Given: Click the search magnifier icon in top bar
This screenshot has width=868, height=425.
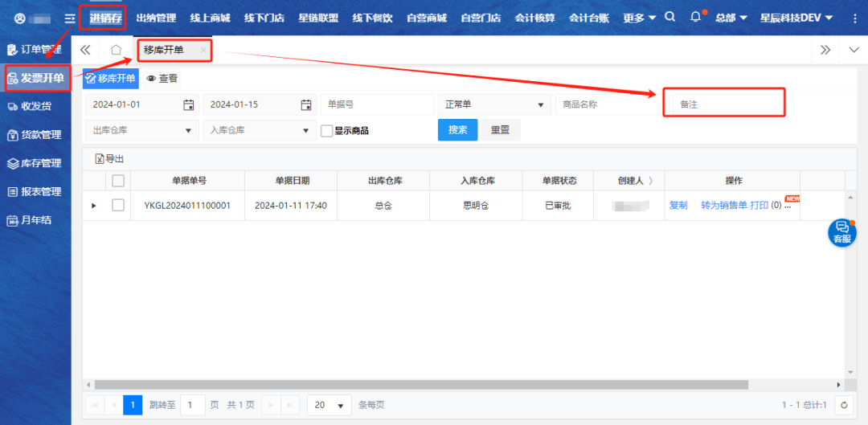Looking at the screenshot, I should pos(670,18).
